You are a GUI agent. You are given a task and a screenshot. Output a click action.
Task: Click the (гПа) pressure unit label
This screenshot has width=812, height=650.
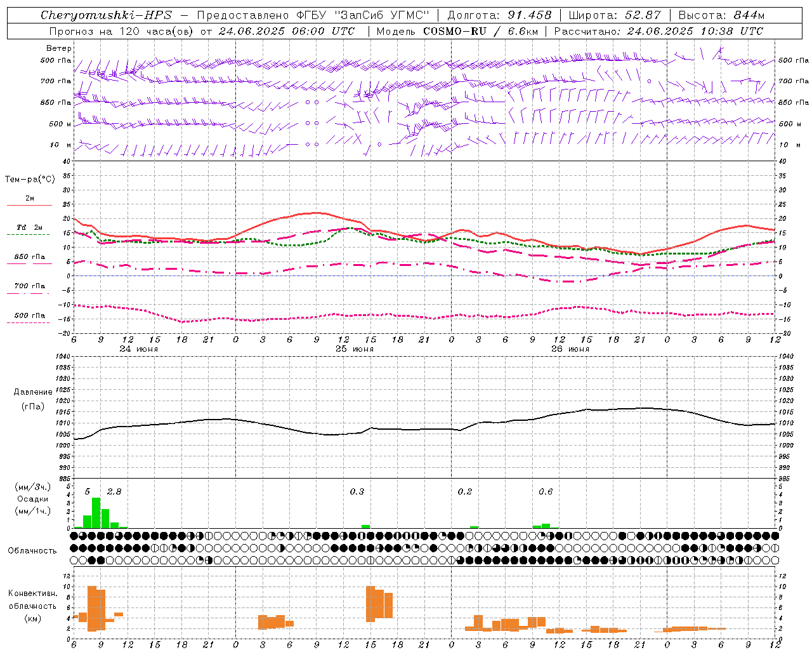(33, 407)
